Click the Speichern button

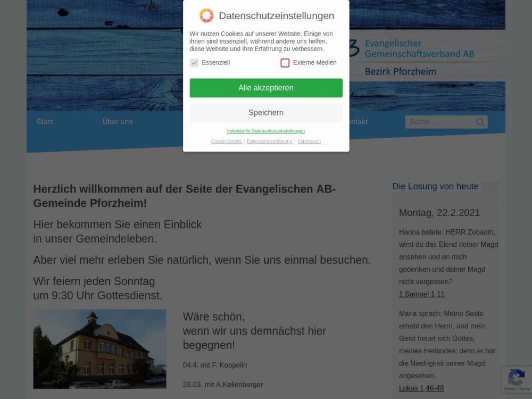coord(266,113)
